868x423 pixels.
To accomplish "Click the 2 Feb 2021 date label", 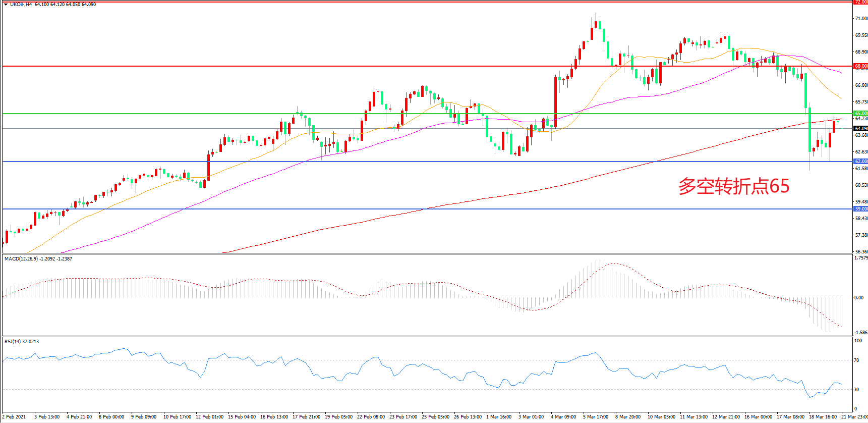I will pyautogui.click(x=14, y=417).
